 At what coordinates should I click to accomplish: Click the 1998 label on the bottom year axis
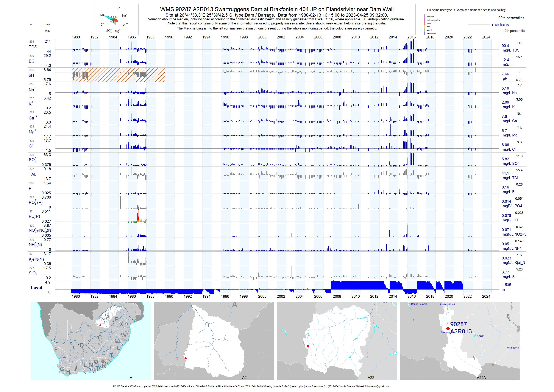click(244, 296)
